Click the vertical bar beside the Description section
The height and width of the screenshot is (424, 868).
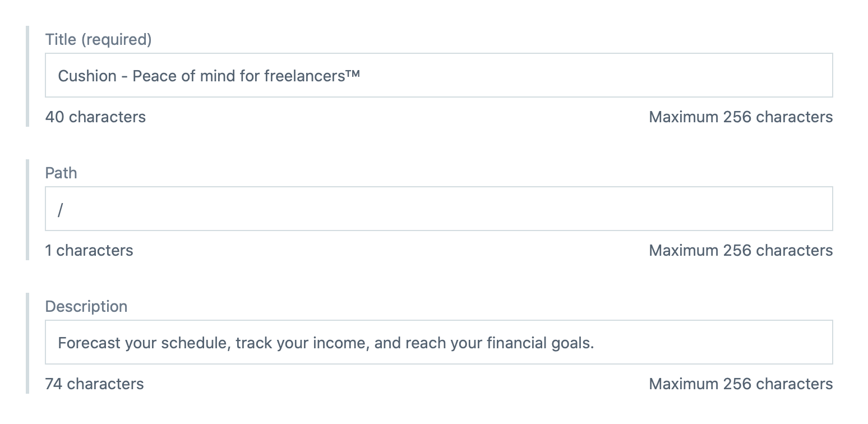27,343
